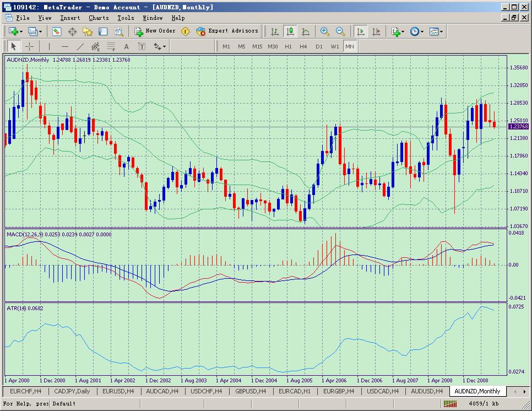Expand the Periodicity clock dropdown

[422, 31]
